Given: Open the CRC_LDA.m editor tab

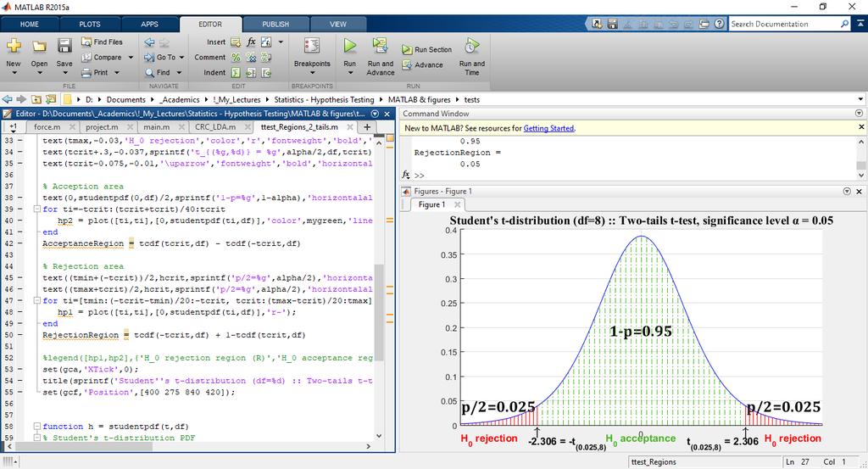Looking at the screenshot, I should point(215,127).
